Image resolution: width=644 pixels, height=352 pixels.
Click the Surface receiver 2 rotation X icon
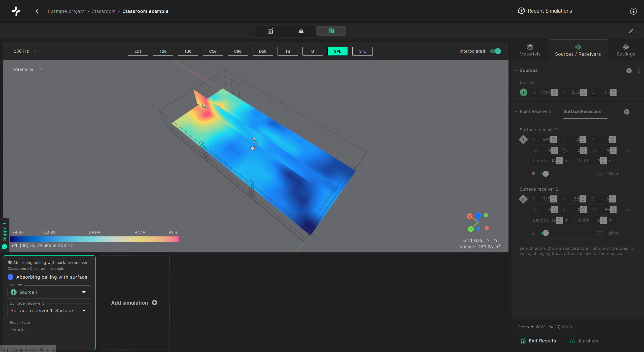tap(536, 210)
